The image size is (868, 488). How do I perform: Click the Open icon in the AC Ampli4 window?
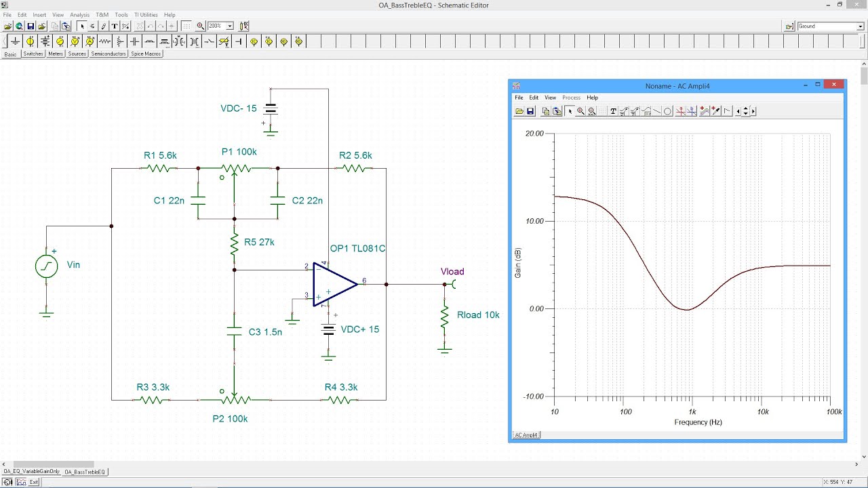[x=519, y=111]
